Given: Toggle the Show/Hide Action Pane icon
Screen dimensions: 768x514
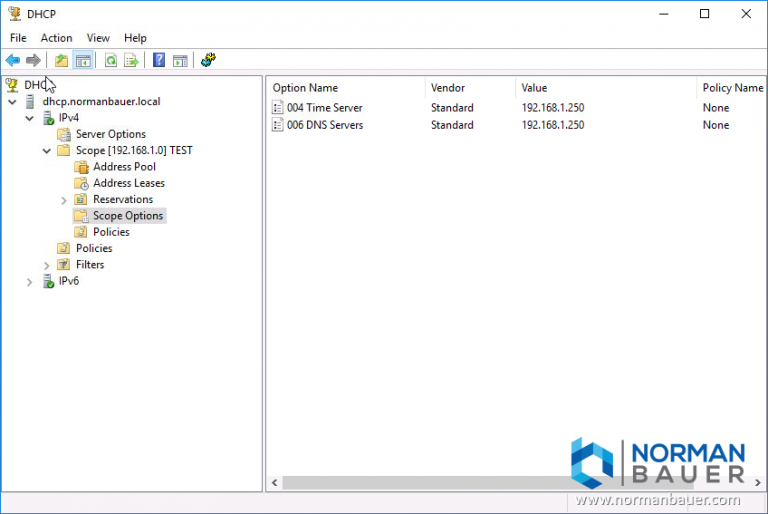Looking at the screenshot, I should click(x=180, y=61).
